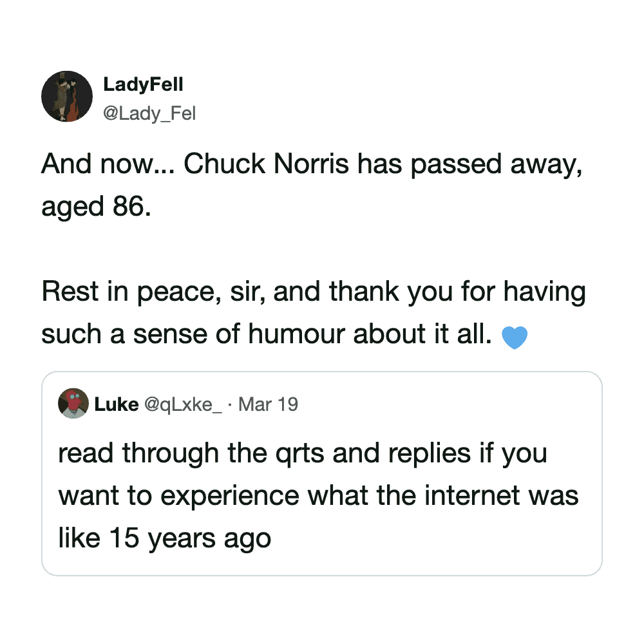The height and width of the screenshot is (644, 644).
Task: Open the LadyFell display name
Action: [143, 85]
